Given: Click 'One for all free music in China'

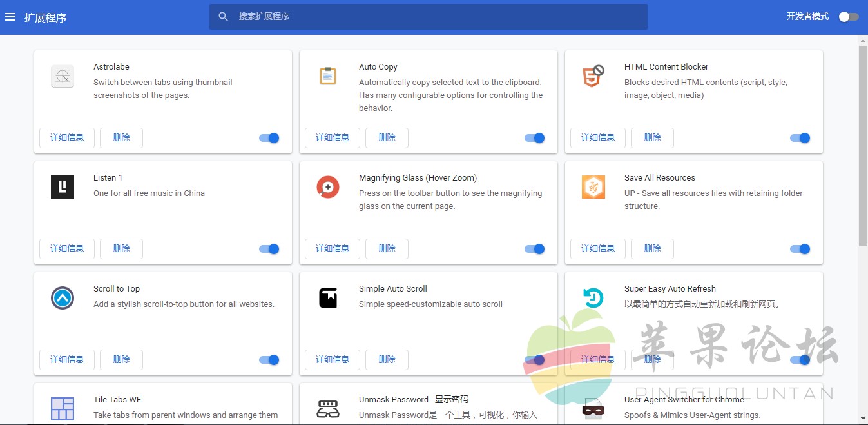Looking at the screenshot, I should [149, 193].
